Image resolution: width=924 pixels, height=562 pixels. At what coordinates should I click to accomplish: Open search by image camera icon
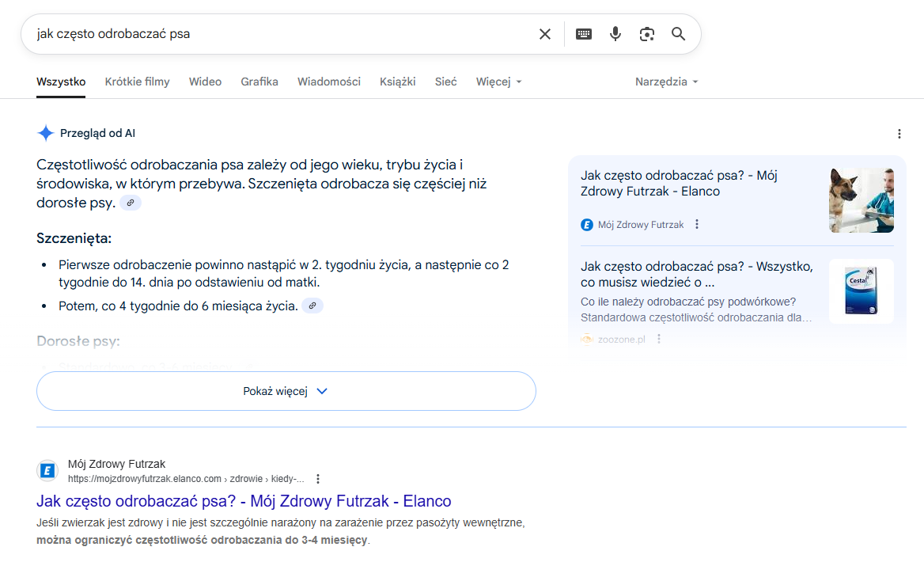click(647, 34)
